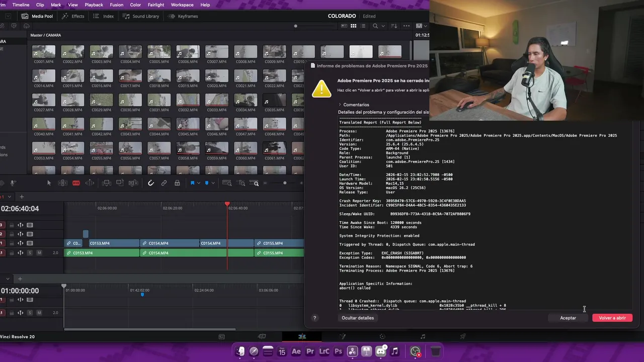Click the Overwrite Clip icon in timeline toolbar
This screenshot has height=362, width=644.
coord(120,183)
